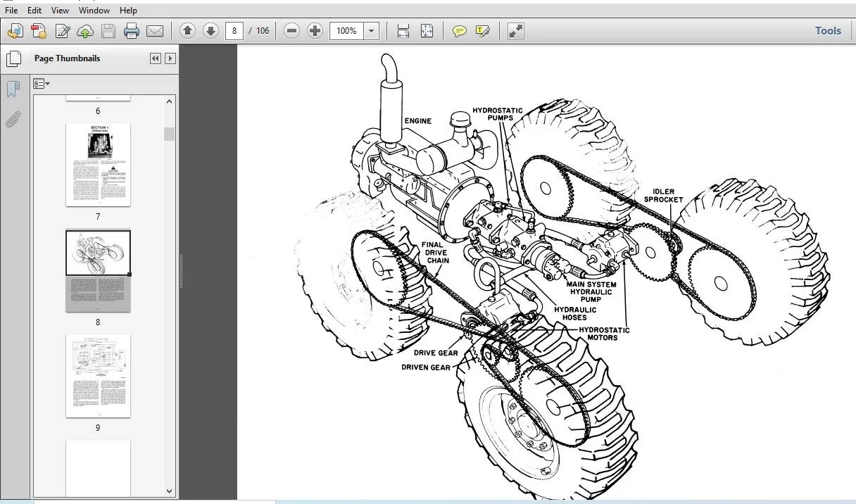Open the Help menu
Image resolution: width=856 pixels, height=504 pixels.
point(129,11)
